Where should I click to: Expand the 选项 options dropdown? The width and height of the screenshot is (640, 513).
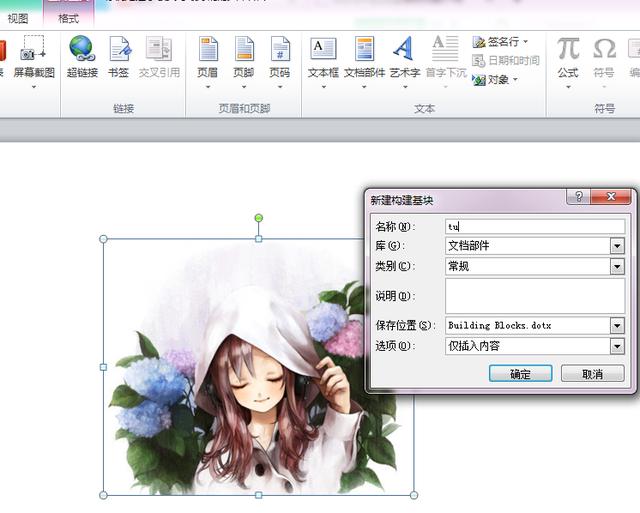pyautogui.click(x=617, y=346)
